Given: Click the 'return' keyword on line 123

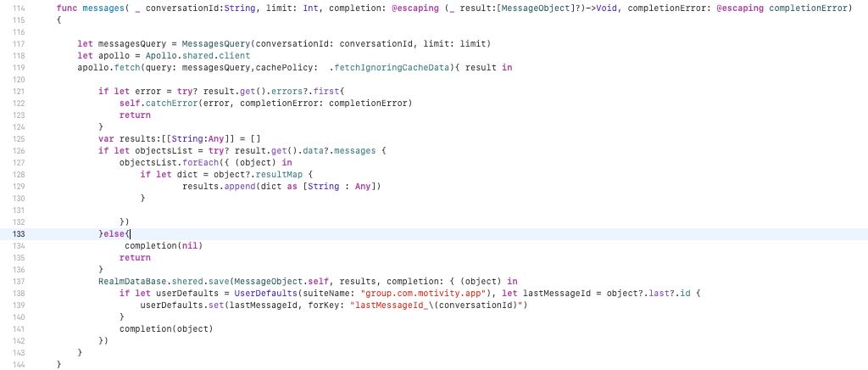Looking at the screenshot, I should click(x=135, y=115).
